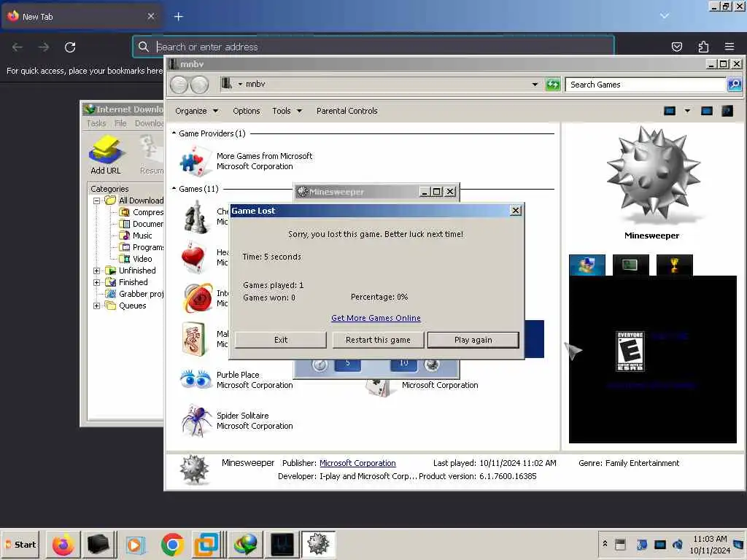Viewport: 747px width, 560px height.
Task: Open the help icon in Games toolbar
Action: (727, 111)
